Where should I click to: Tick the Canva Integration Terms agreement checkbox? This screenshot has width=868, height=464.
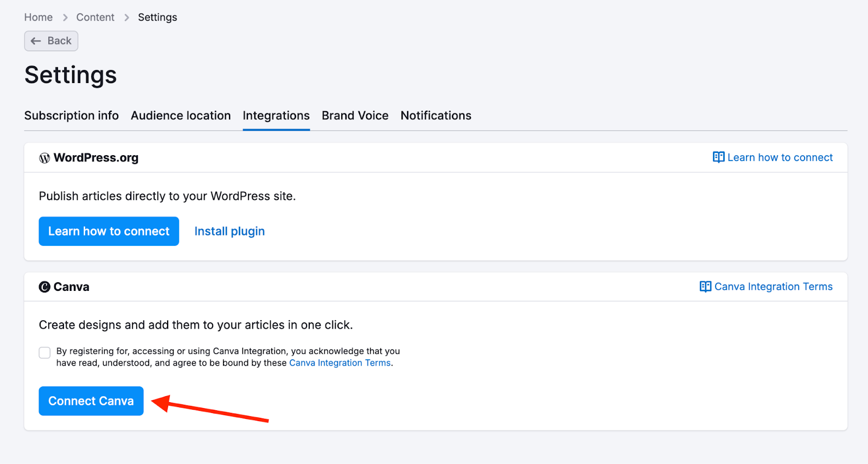tap(44, 353)
